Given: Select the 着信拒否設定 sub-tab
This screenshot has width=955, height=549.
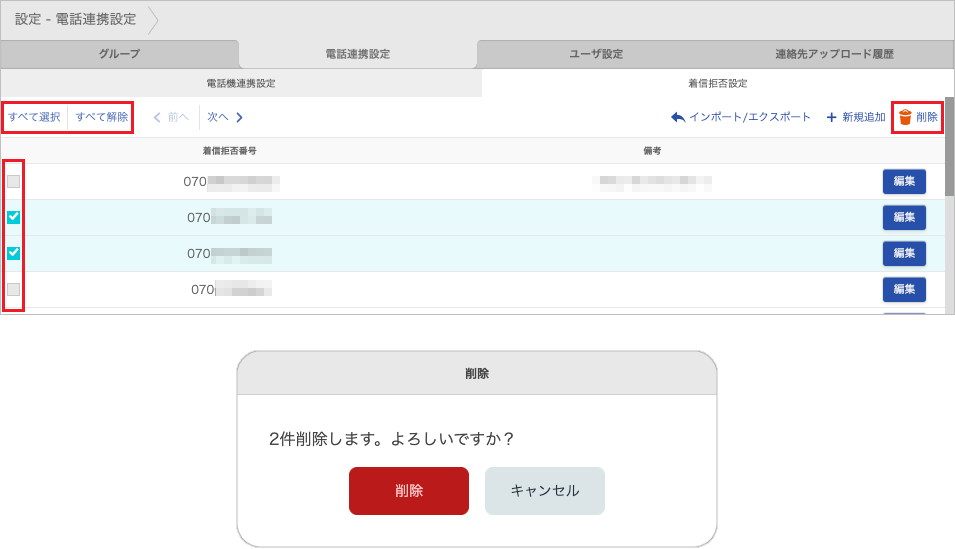Looking at the screenshot, I should (x=717, y=83).
